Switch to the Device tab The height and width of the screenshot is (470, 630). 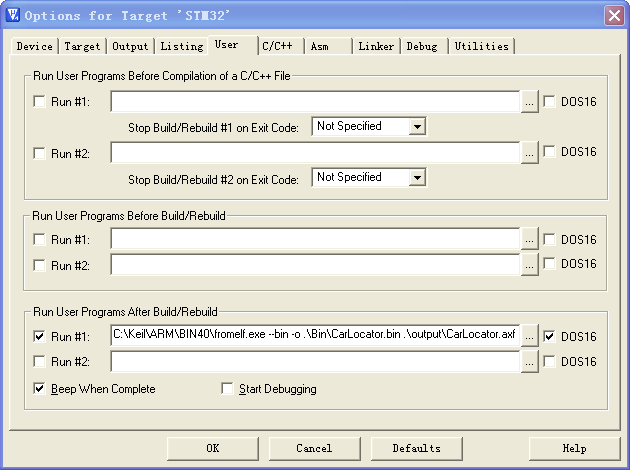[x=35, y=46]
